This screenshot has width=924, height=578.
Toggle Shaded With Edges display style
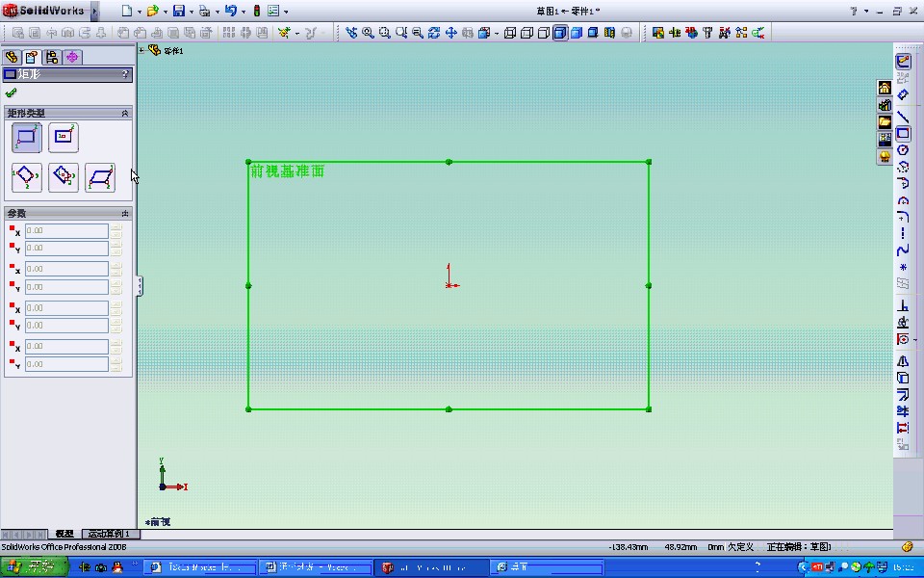pos(560,33)
